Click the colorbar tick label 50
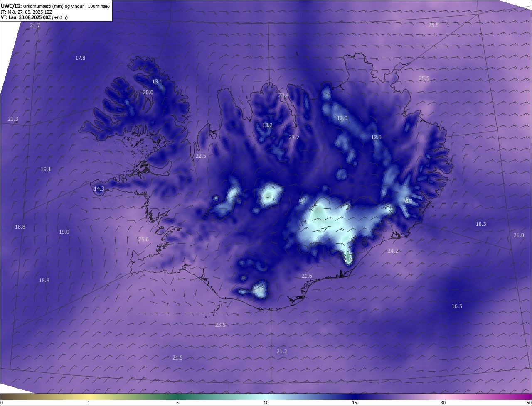This screenshot has height=406, width=532. click(529, 403)
